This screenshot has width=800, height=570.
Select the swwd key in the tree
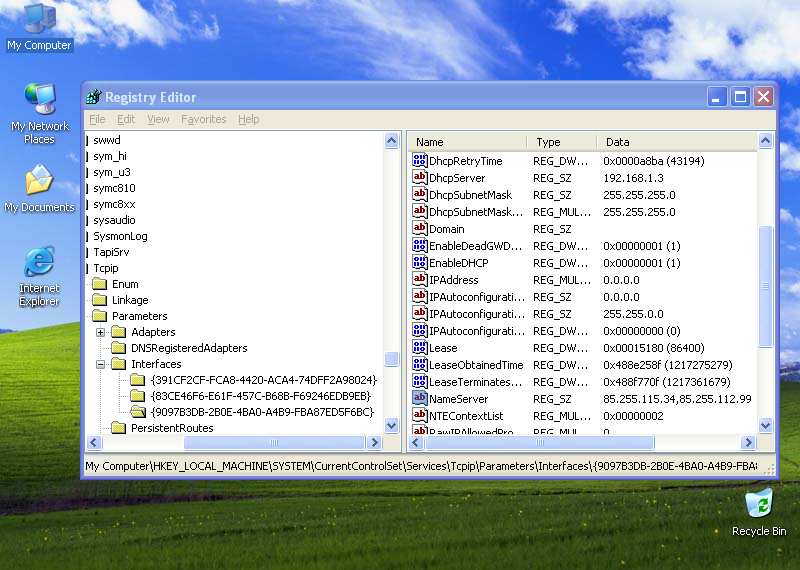pyautogui.click(x=107, y=140)
